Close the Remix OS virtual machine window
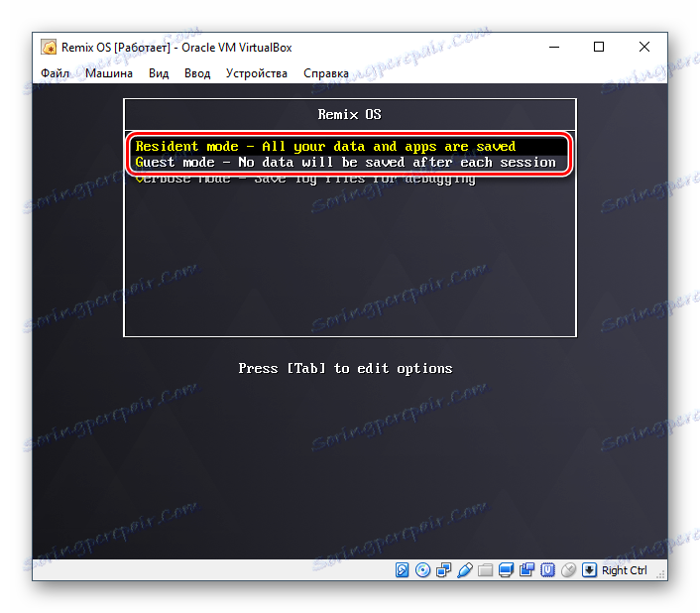Viewport: 700px width, 613px height. tap(644, 47)
